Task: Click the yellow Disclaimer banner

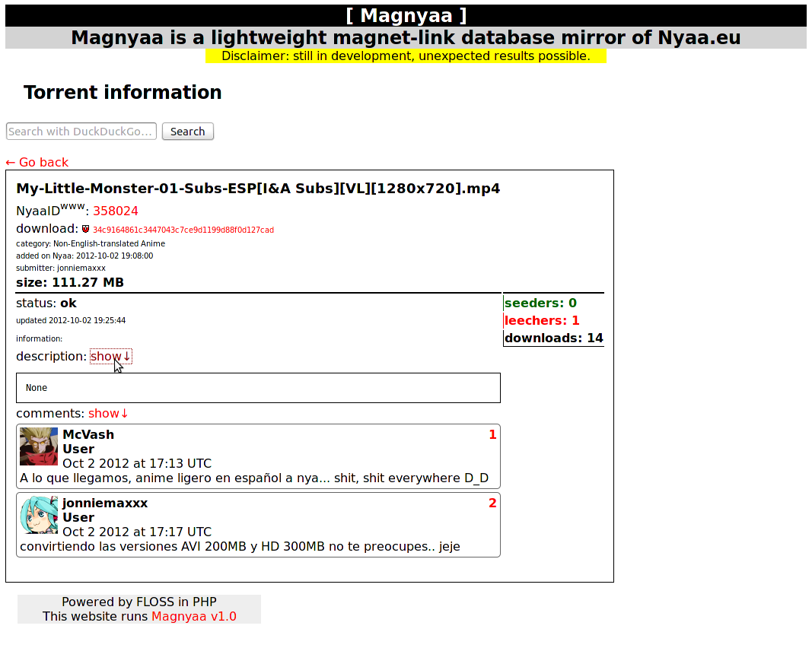Action: click(x=406, y=56)
